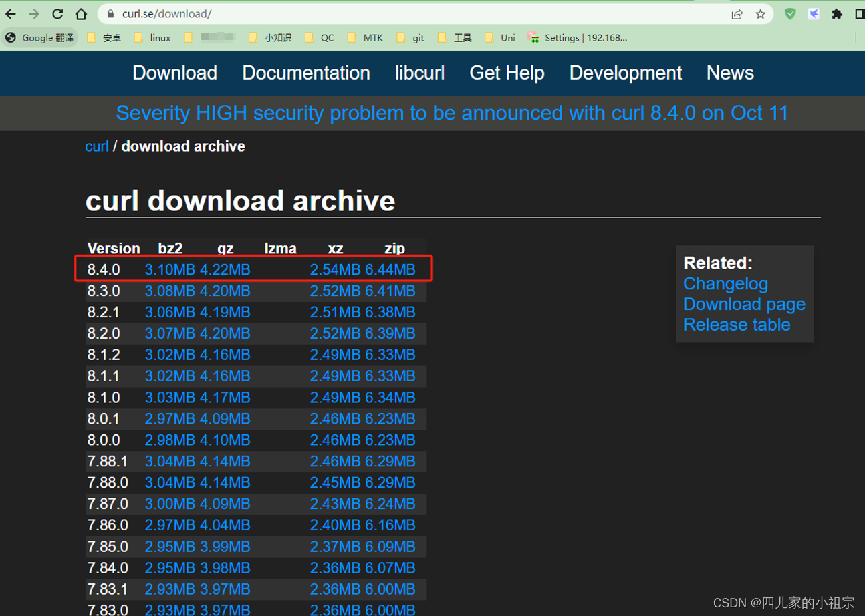Open the Get Help menu
Viewport: 865px width, 616px height.
tap(507, 73)
